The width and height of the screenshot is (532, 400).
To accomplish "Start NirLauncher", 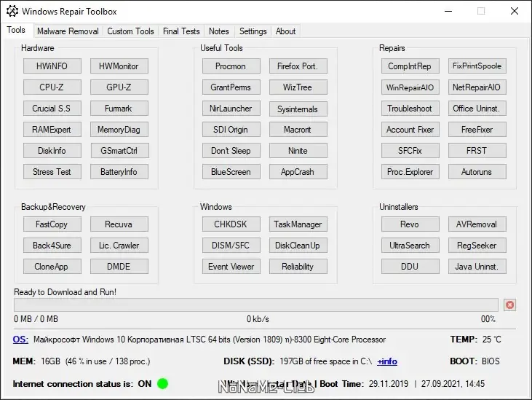I will pos(231,109).
